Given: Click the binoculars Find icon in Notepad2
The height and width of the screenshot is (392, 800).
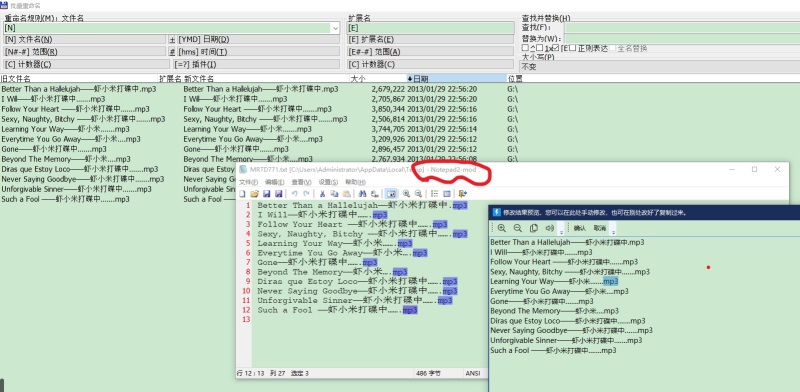Looking at the screenshot, I should (x=362, y=193).
